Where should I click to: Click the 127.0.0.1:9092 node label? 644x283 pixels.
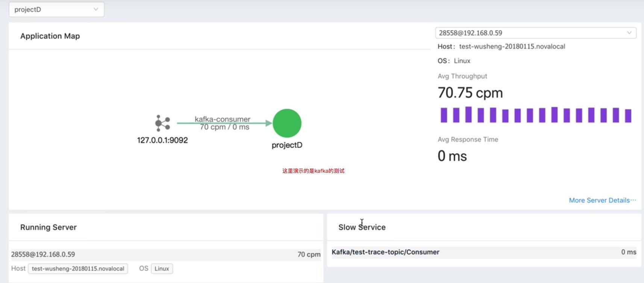[x=162, y=140]
